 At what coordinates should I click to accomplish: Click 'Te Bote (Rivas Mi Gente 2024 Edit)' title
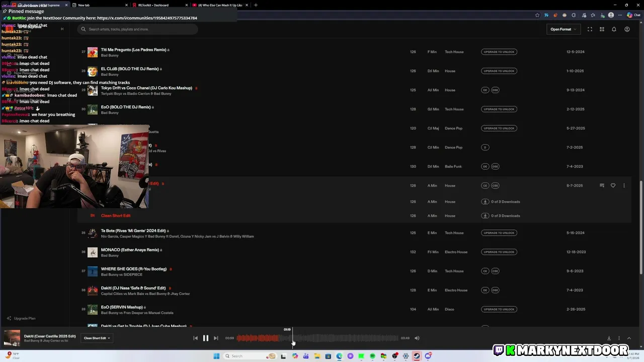[133, 231]
